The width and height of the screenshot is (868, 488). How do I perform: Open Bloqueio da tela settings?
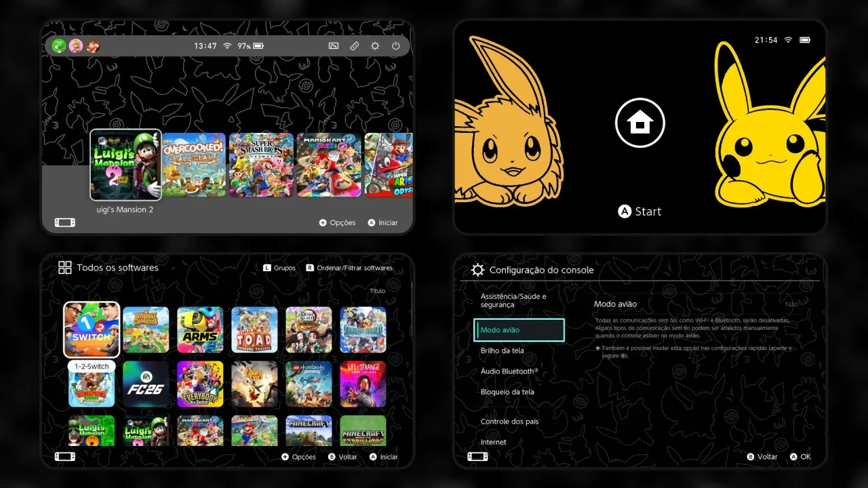507,392
